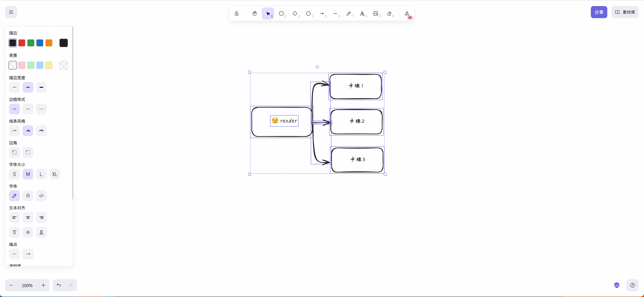Open the AI shapes tools dropdown
This screenshot has height=297, width=644.
coord(407,13)
